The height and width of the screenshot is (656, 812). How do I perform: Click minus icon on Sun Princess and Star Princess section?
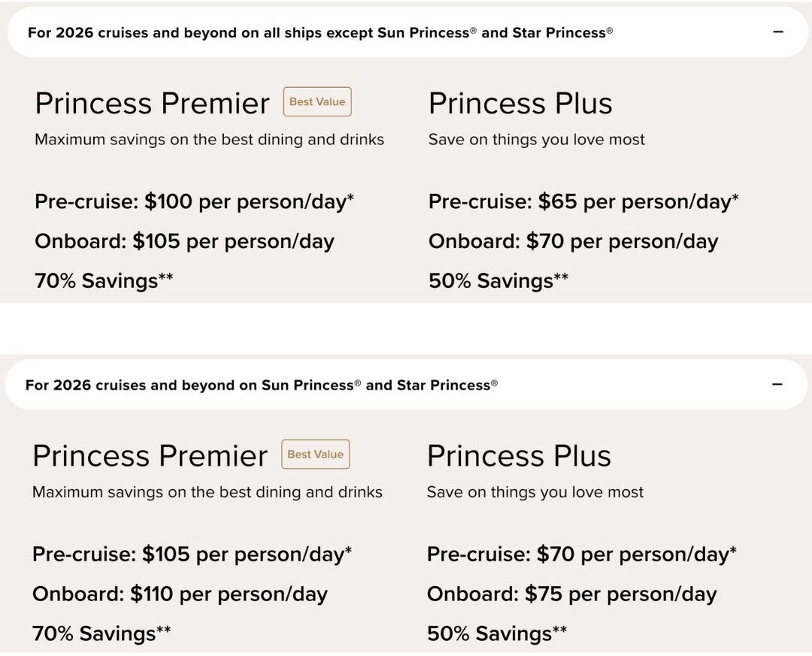[x=777, y=385]
